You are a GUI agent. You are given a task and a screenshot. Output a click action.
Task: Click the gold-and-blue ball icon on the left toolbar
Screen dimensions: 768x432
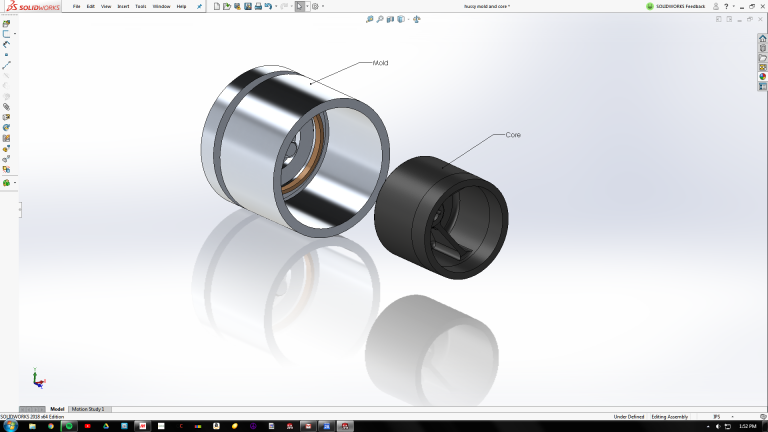tap(6, 149)
